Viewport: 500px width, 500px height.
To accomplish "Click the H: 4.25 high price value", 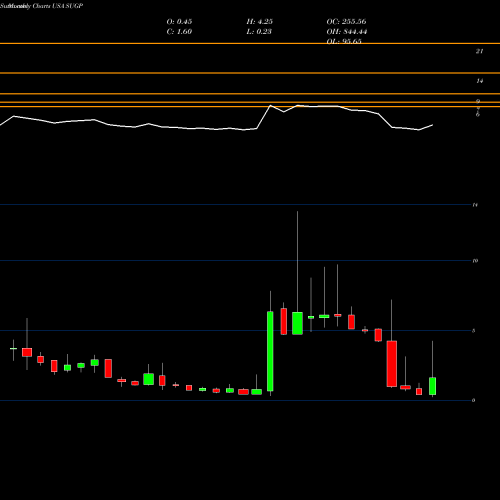I will tap(259, 22).
